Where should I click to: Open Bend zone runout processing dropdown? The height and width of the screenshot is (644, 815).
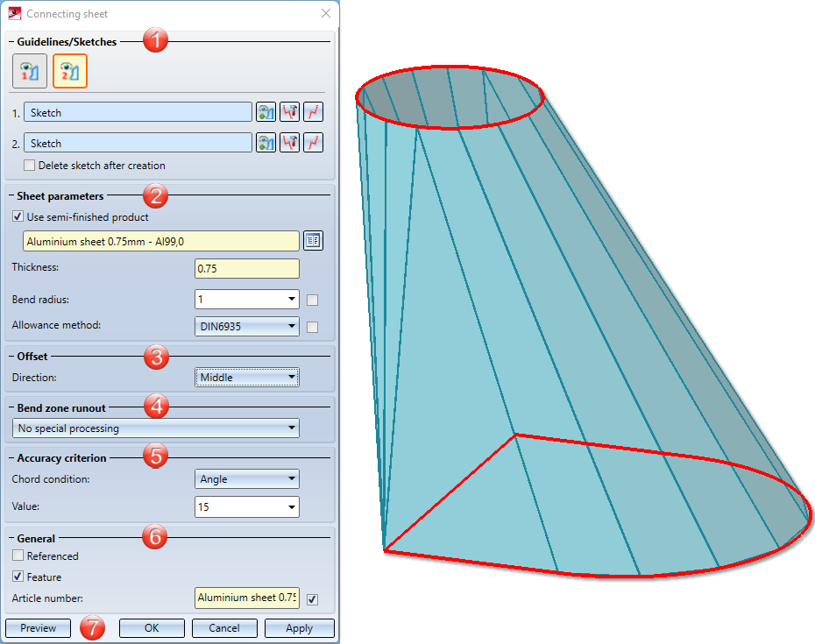(x=156, y=428)
